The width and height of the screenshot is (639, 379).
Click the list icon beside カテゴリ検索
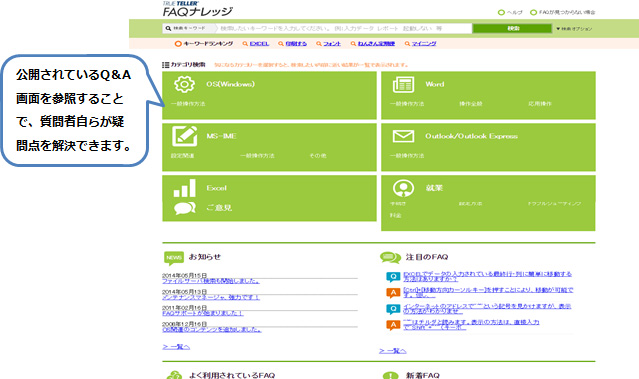point(165,65)
